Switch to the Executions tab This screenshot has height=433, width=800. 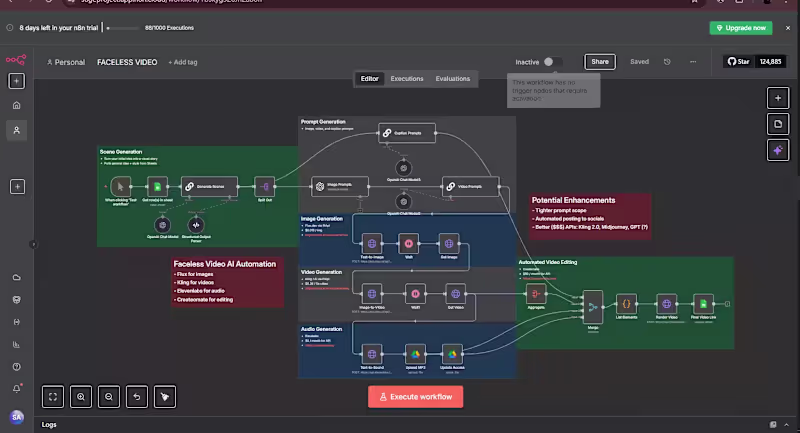pyautogui.click(x=407, y=79)
